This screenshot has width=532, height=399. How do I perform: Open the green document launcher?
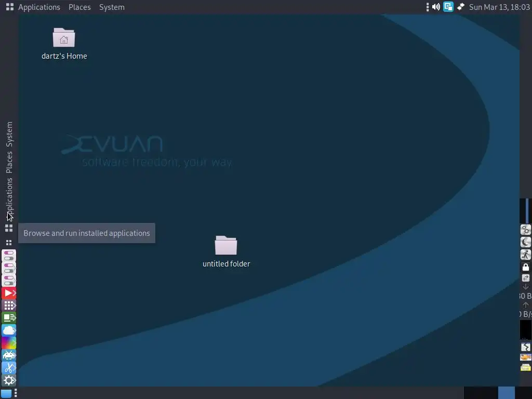pyautogui.click(x=9, y=318)
